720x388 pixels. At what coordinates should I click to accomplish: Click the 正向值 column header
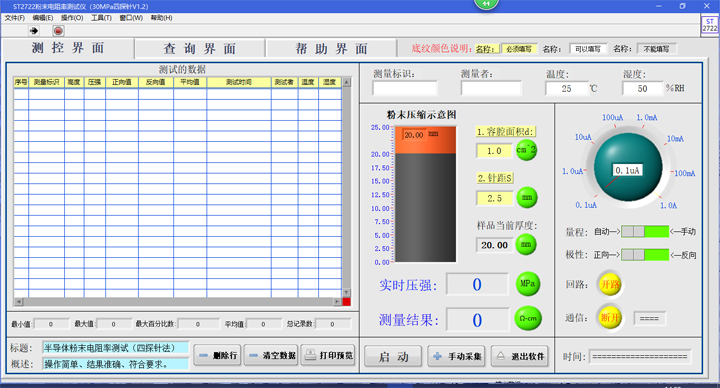122,82
